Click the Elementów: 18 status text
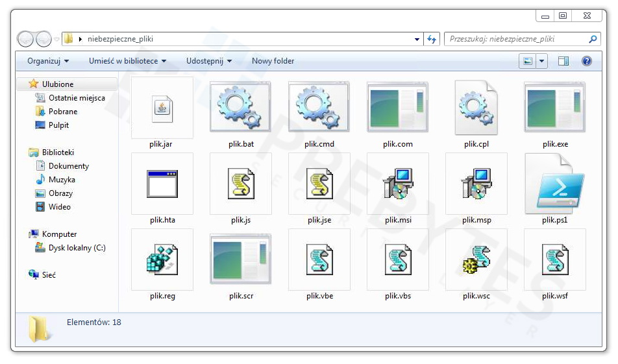 point(93,322)
